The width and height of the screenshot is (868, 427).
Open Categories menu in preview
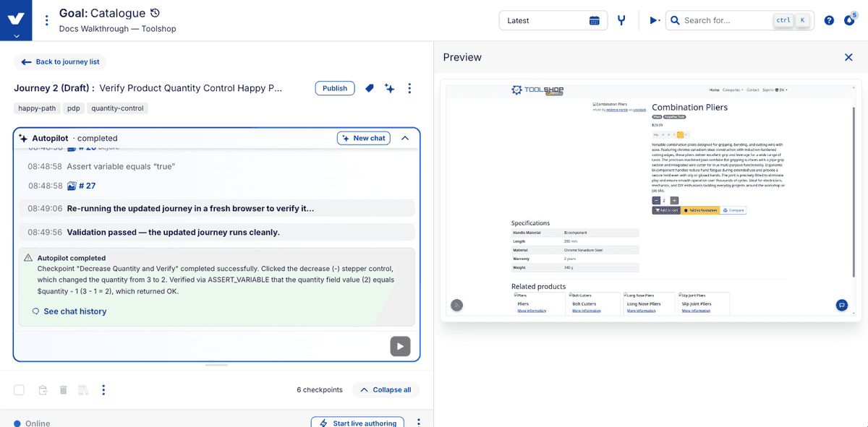tap(733, 90)
